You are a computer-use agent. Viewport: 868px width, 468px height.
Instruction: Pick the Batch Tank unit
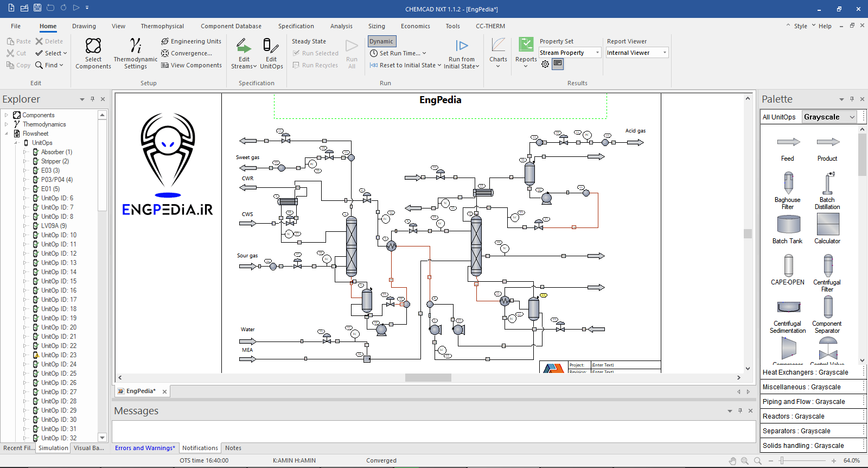click(x=788, y=229)
